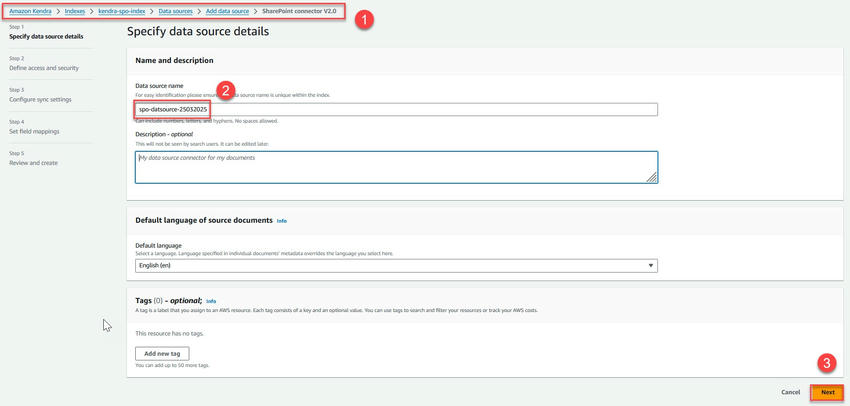Go to the Indexes breadcrumb
The width and height of the screenshot is (850, 406).
(75, 11)
